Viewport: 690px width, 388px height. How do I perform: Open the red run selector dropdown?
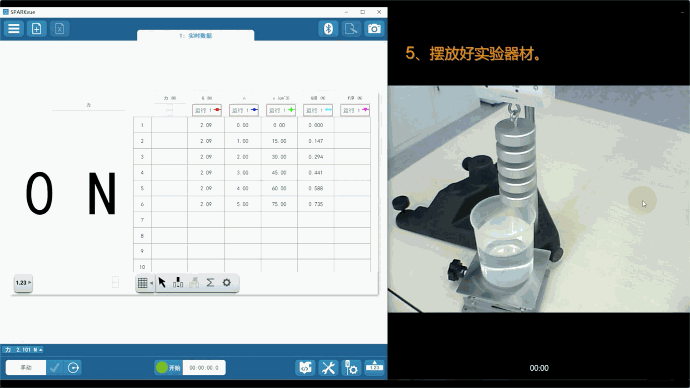(x=207, y=110)
